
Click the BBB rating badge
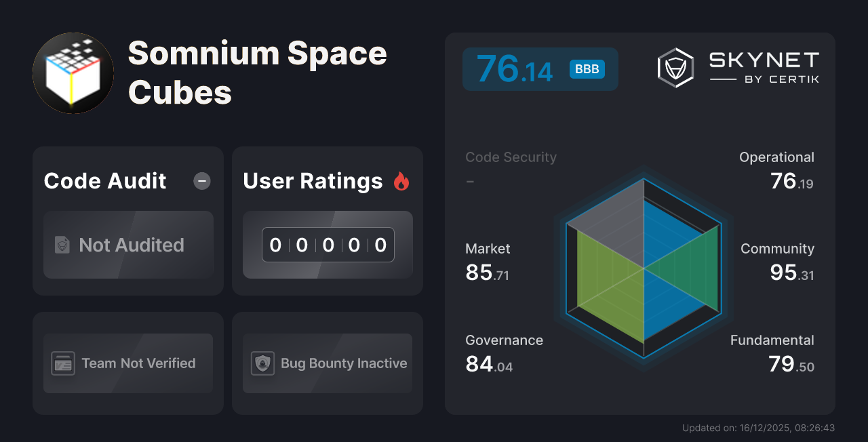tap(586, 68)
